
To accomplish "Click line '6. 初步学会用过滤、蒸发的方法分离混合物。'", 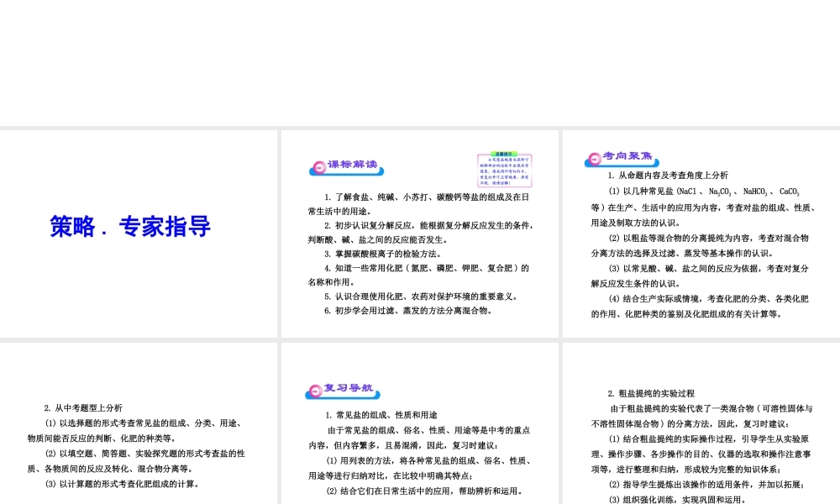I will point(408,311).
